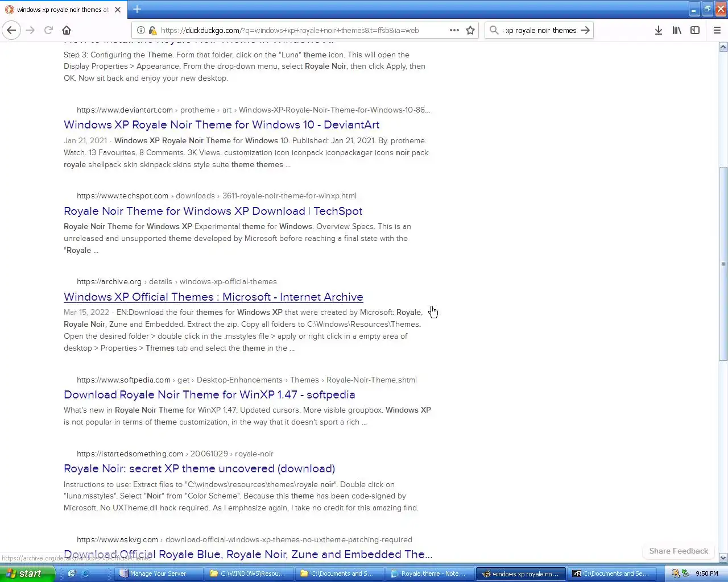
Task: Open page actions three-dot menu
Action: tap(454, 30)
